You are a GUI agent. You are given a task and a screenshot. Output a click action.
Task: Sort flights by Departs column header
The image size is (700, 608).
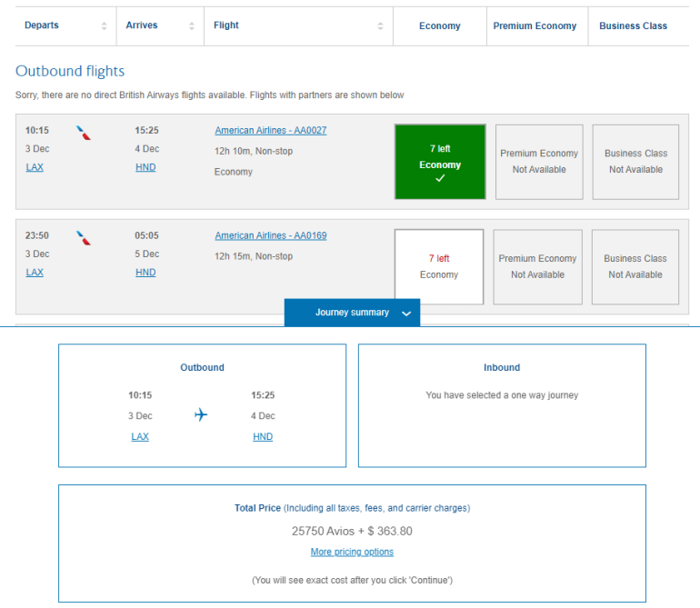tap(42, 26)
